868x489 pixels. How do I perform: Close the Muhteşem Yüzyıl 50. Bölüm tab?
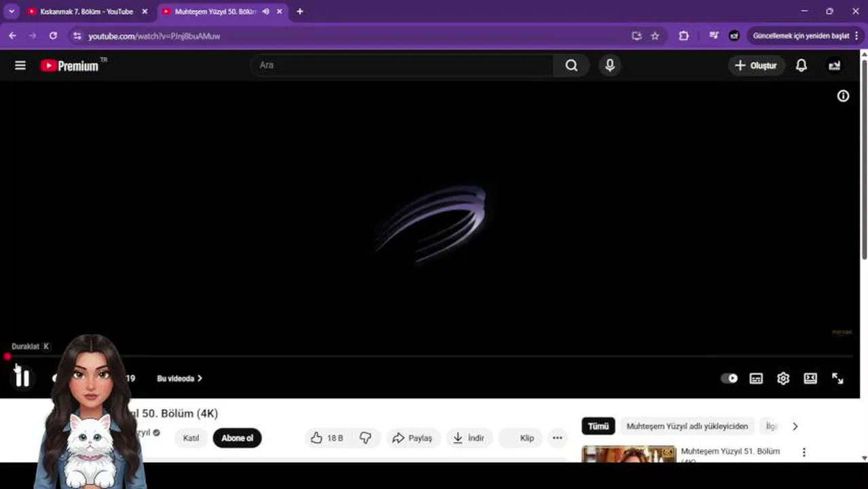click(279, 12)
